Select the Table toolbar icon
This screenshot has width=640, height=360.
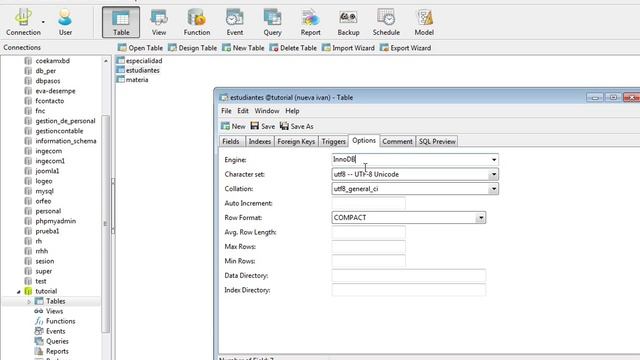pyautogui.click(x=121, y=22)
